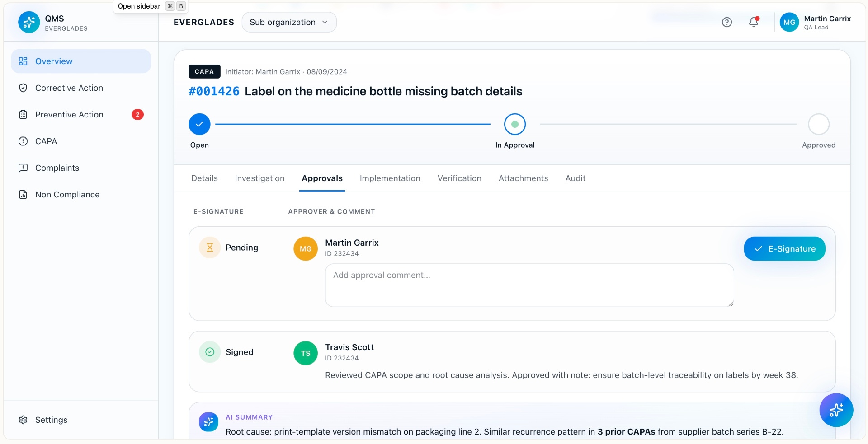Click the Open sidebar tooltip button
This screenshot has width=868, height=444.
click(x=151, y=6)
